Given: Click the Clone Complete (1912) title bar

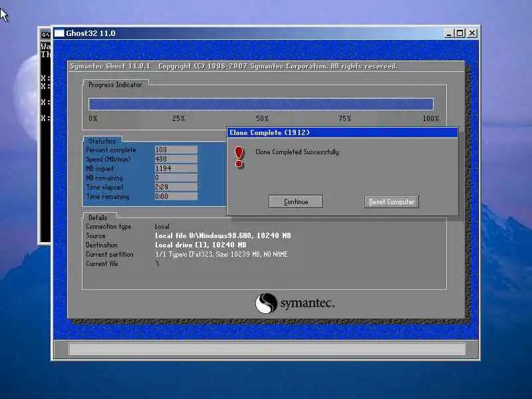Looking at the screenshot, I should (342, 132).
